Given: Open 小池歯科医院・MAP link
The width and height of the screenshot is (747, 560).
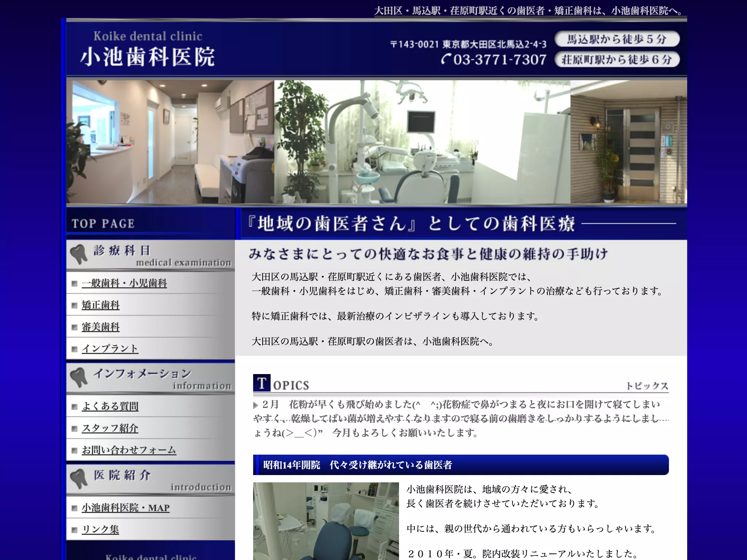Looking at the screenshot, I should click(125, 508).
